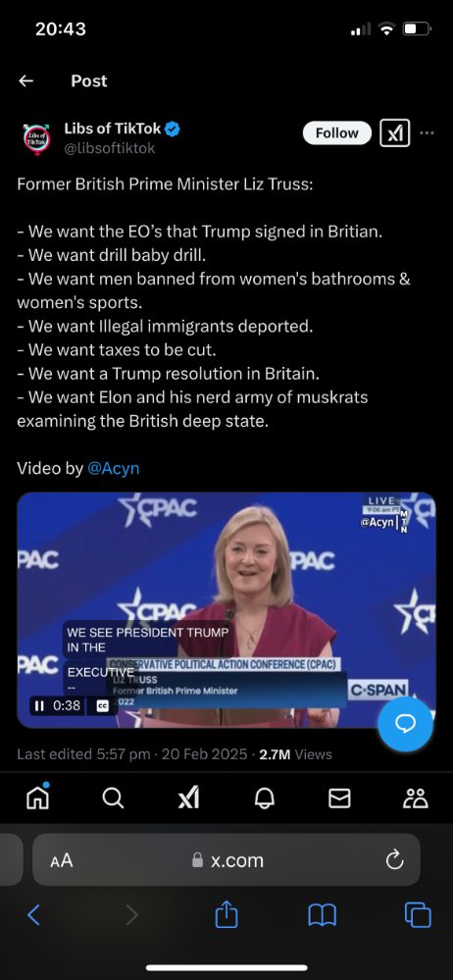
Task: Show Safari's open tabs overview
Action: (418, 915)
